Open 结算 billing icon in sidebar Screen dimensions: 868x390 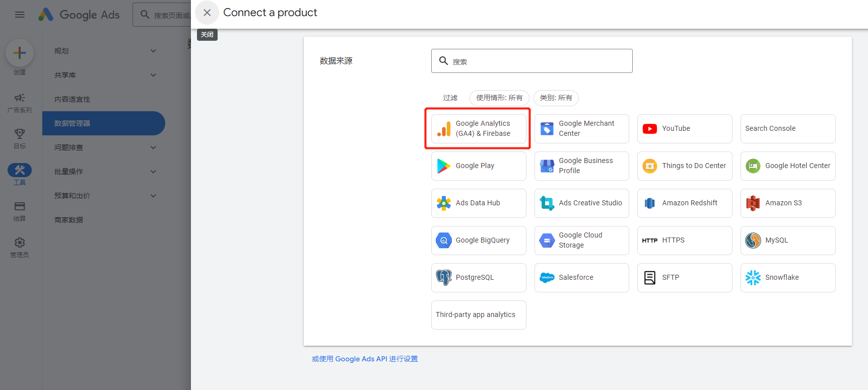click(x=20, y=211)
